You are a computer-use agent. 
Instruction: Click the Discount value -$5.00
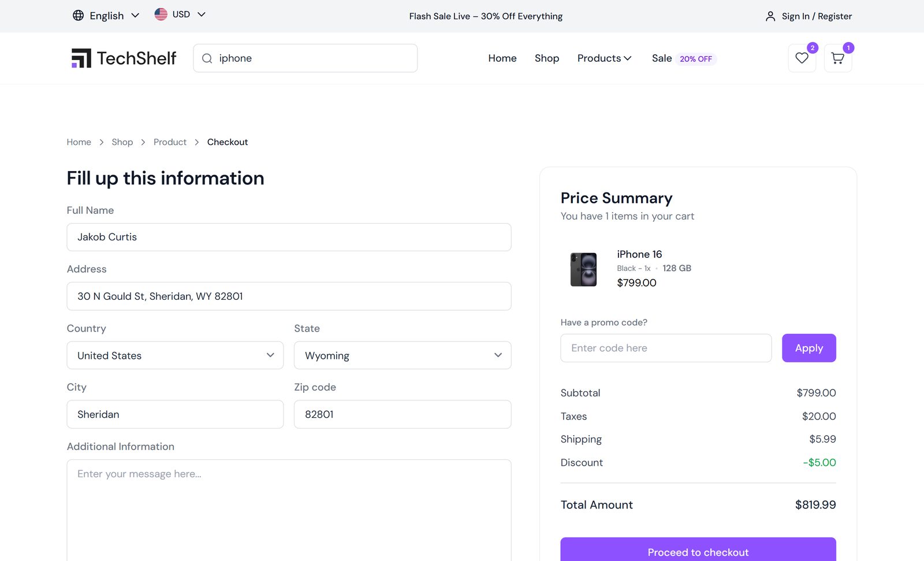(819, 462)
